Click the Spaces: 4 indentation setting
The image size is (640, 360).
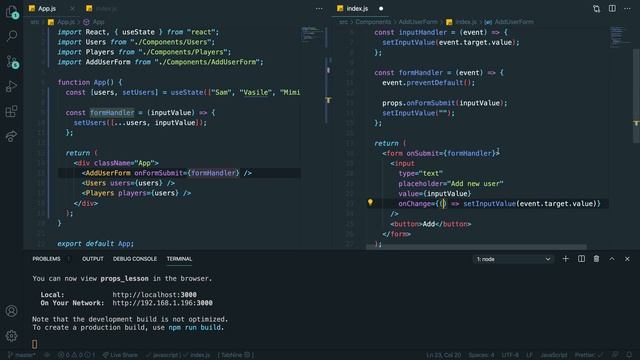[x=481, y=355]
